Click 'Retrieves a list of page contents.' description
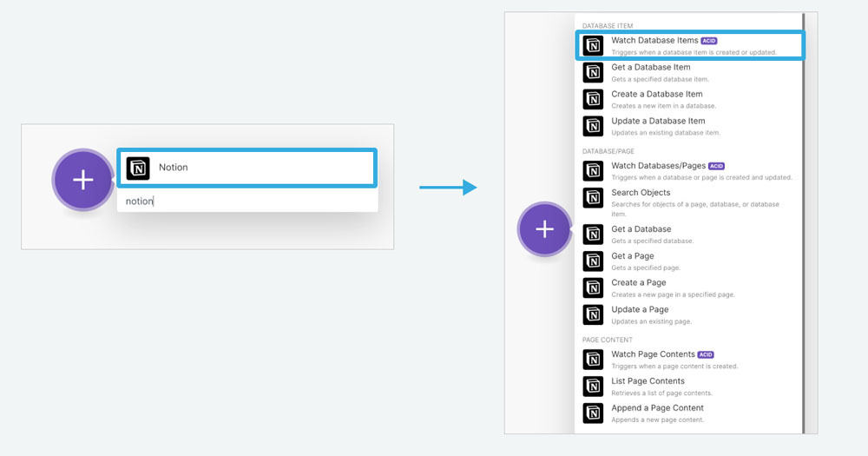This screenshot has width=868, height=456. [x=661, y=393]
